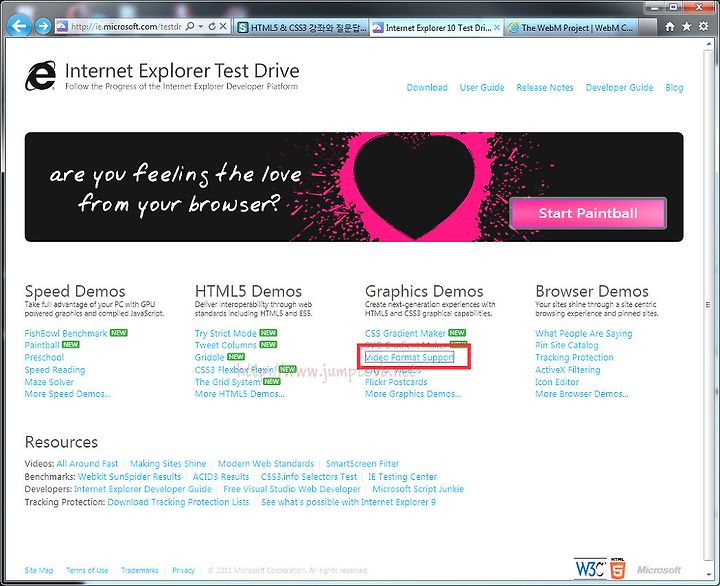
Task: Open ACID3 Results link
Action: point(221,477)
